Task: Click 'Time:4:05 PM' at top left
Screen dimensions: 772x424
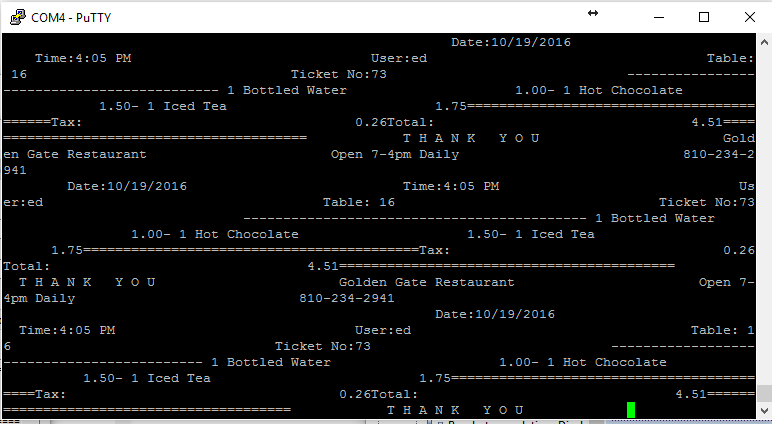Action: point(83,59)
